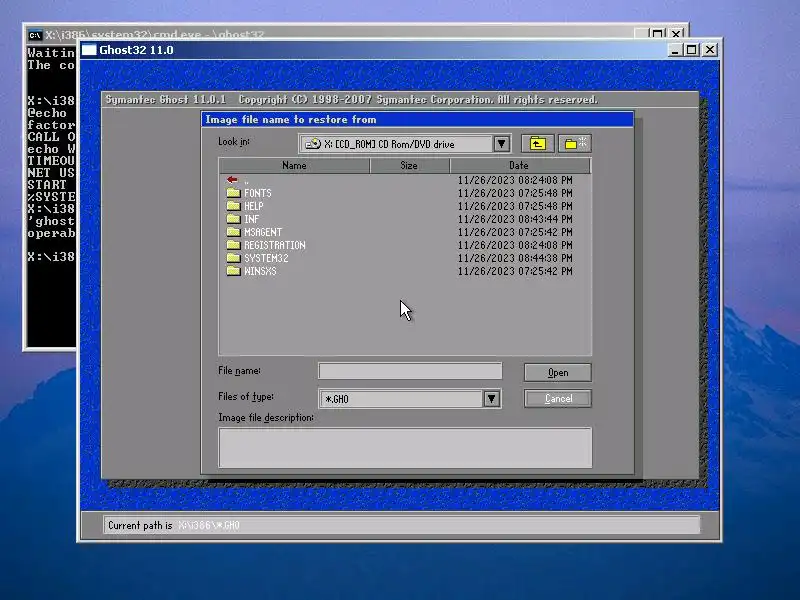
Task: Click the SYSTEM32 date 11/26/2023 08:44:38 PM
Action: point(515,258)
